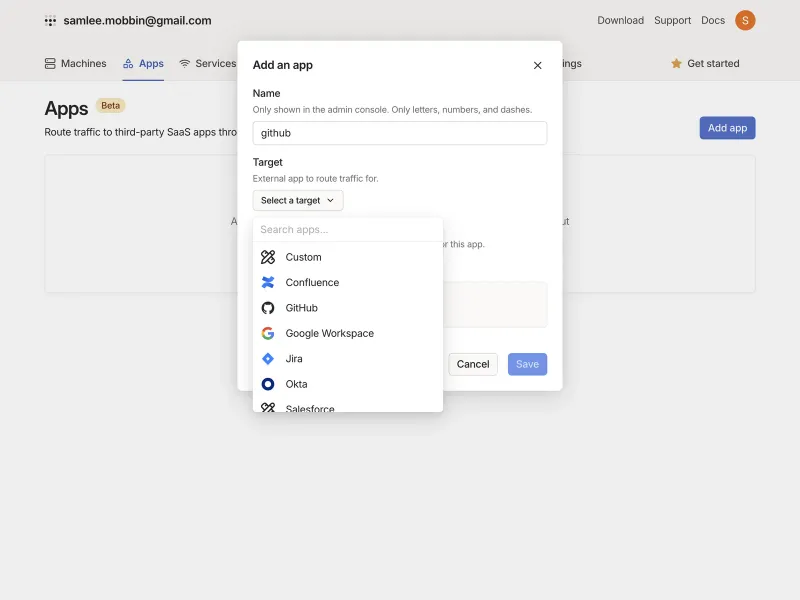
Task: Close the Add an app dialog
Action: tap(537, 65)
